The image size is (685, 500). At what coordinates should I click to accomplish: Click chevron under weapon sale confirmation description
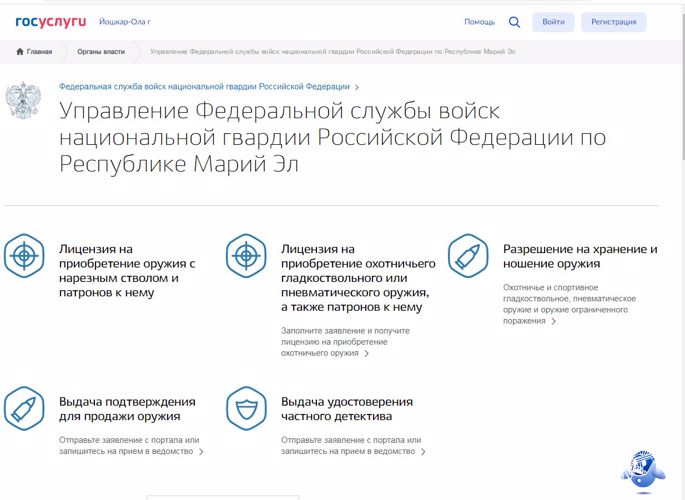click(x=201, y=452)
